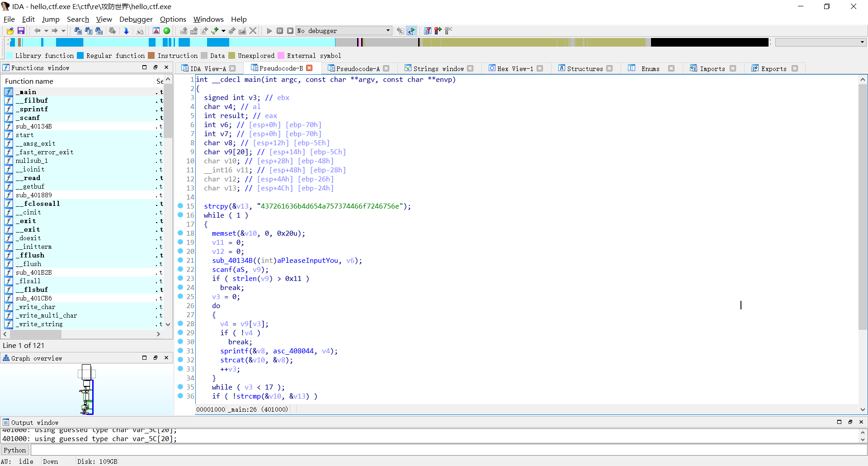The width and height of the screenshot is (868, 466).
Task: Click the Function name column header
Action: tap(78, 81)
